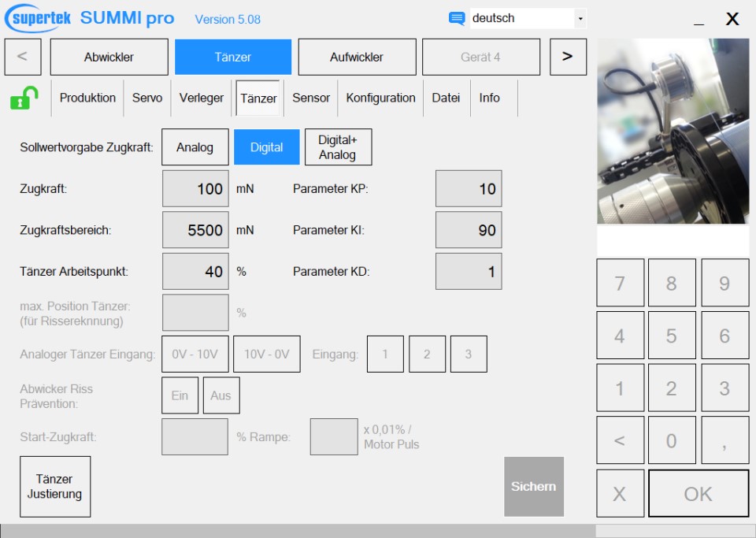Click the Parameter KP field showing 10
The height and width of the screenshot is (538, 756).
tap(469, 188)
